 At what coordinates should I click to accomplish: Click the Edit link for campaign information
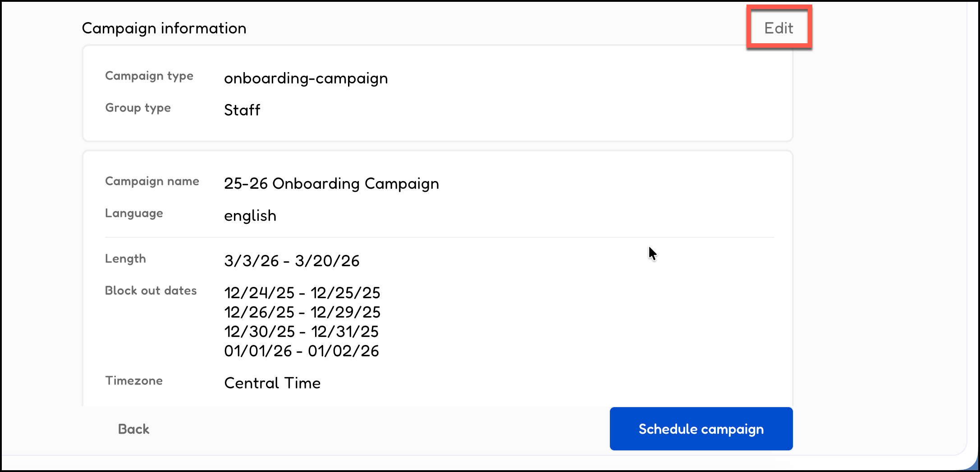click(779, 28)
